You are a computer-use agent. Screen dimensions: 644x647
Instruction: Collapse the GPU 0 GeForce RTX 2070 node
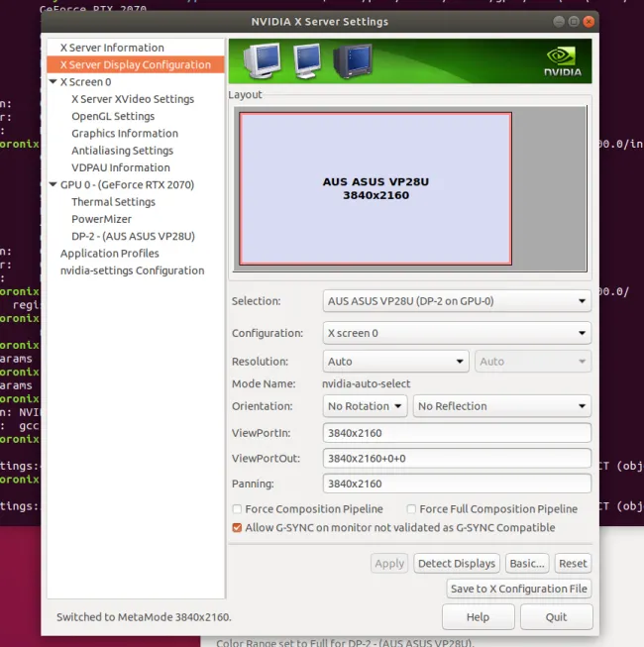(x=54, y=185)
